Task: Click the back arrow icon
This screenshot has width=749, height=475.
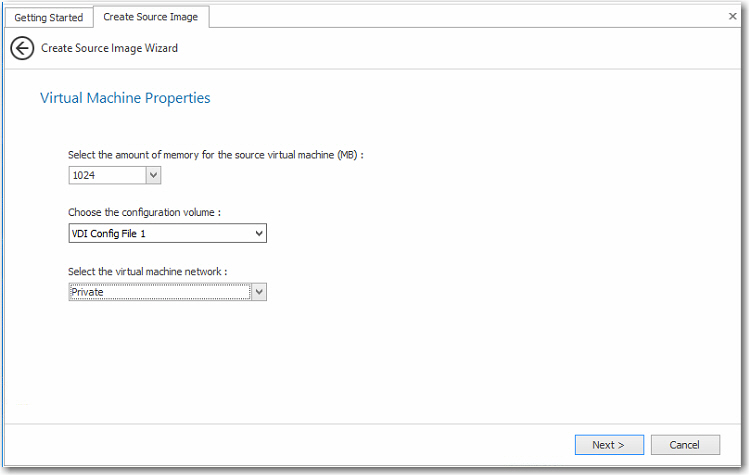Action: tap(22, 48)
